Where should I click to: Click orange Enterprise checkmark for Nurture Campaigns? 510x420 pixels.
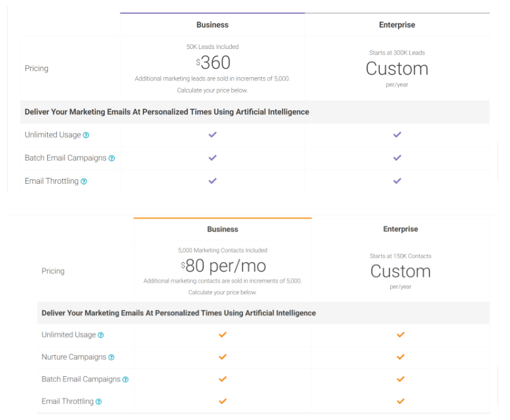[401, 357]
